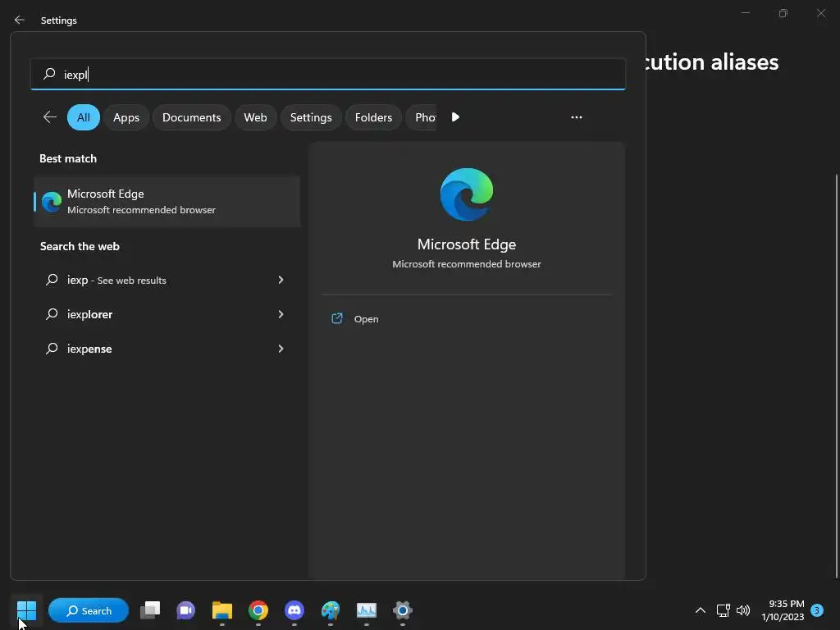
Task: Click into the search box with iexpl
Action: 328,74
